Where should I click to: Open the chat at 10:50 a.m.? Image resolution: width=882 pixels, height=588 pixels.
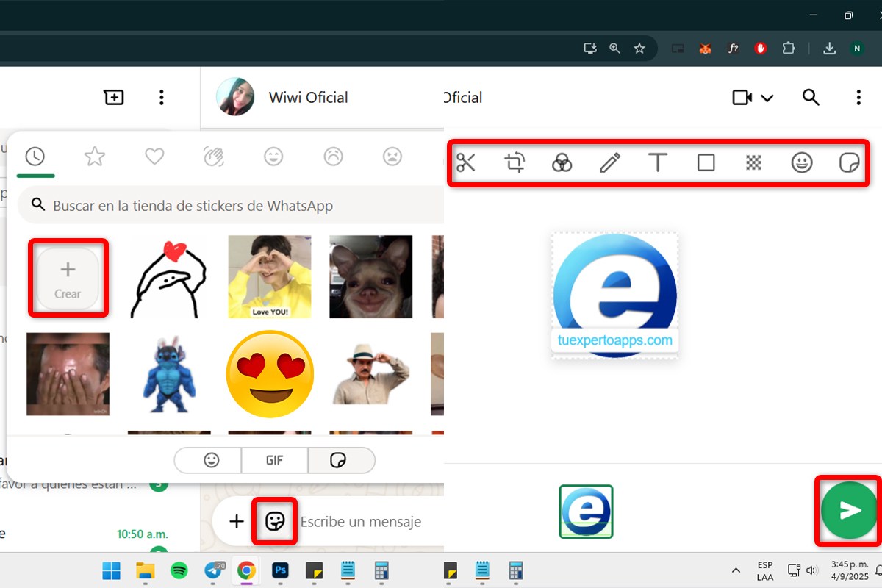point(100,534)
